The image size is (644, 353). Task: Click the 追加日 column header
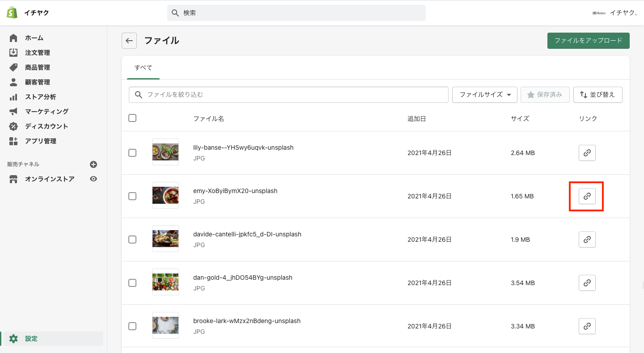click(416, 119)
